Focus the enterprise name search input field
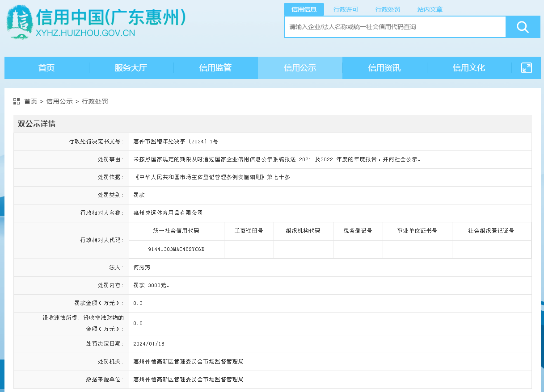The width and height of the screenshot is (544, 392). click(x=395, y=27)
